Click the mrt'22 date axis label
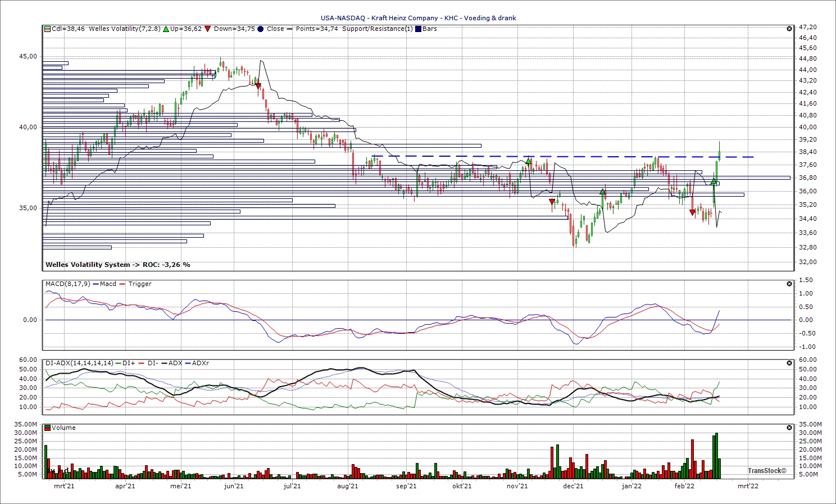Viewport: 836px width, 504px height. click(748, 486)
